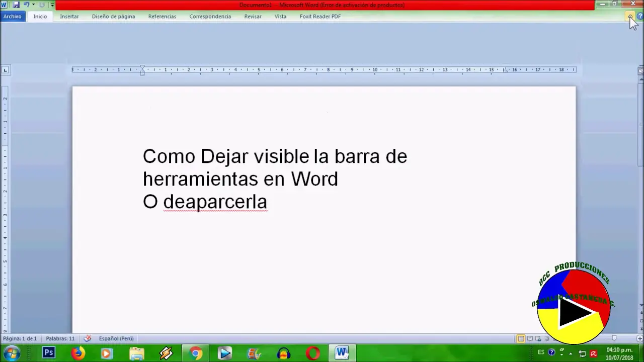644x362 pixels.
Task: Click the blue help icon in system tray
Action: [x=551, y=352]
